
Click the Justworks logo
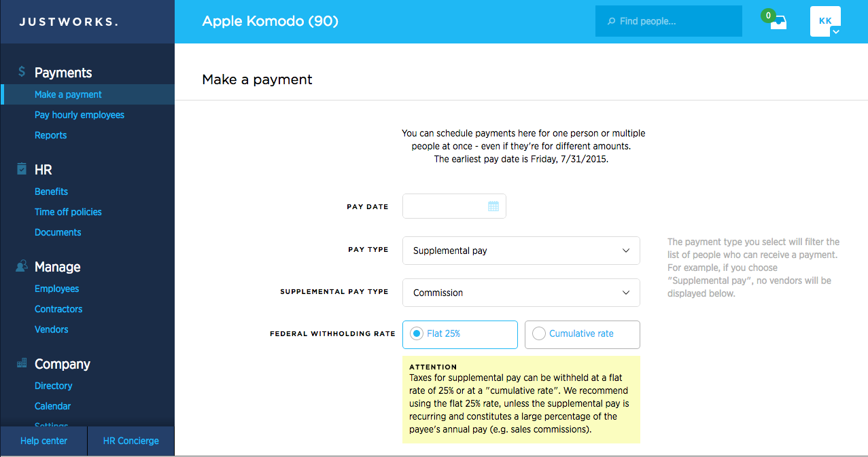[69, 22]
